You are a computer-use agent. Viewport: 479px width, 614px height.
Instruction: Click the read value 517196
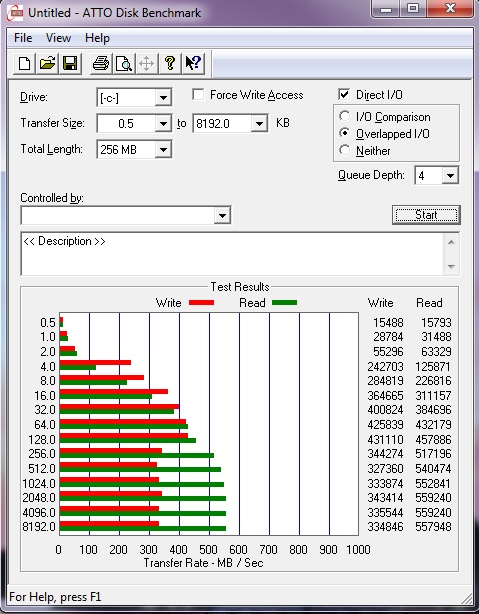coord(433,453)
